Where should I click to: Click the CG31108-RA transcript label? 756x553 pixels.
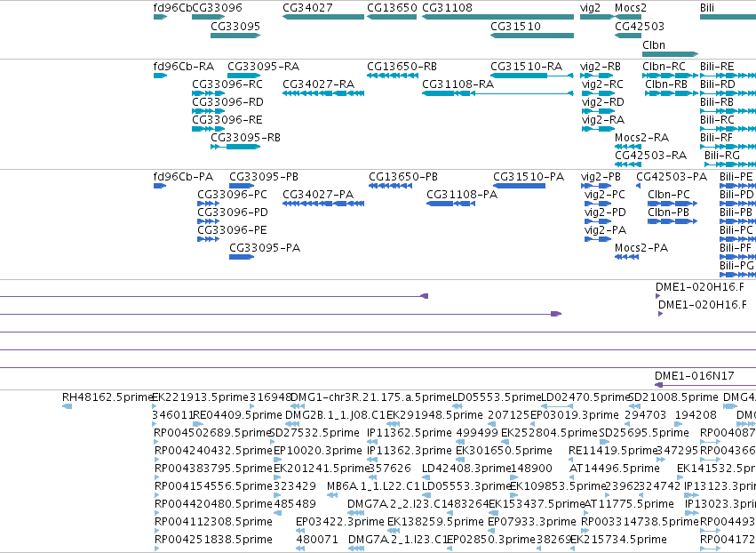[458, 84]
